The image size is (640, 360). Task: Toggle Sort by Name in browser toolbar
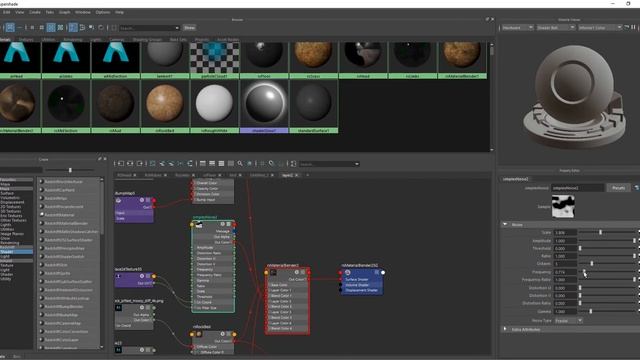(73, 27)
